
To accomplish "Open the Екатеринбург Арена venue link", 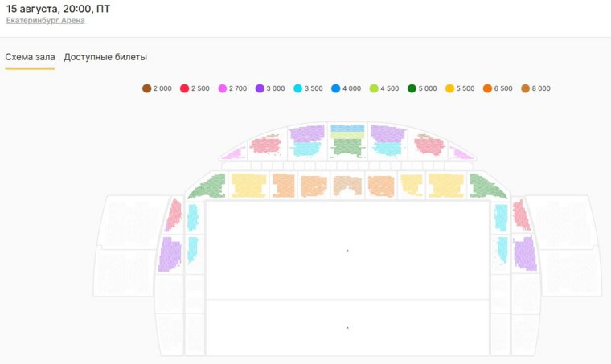I will pos(45,20).
